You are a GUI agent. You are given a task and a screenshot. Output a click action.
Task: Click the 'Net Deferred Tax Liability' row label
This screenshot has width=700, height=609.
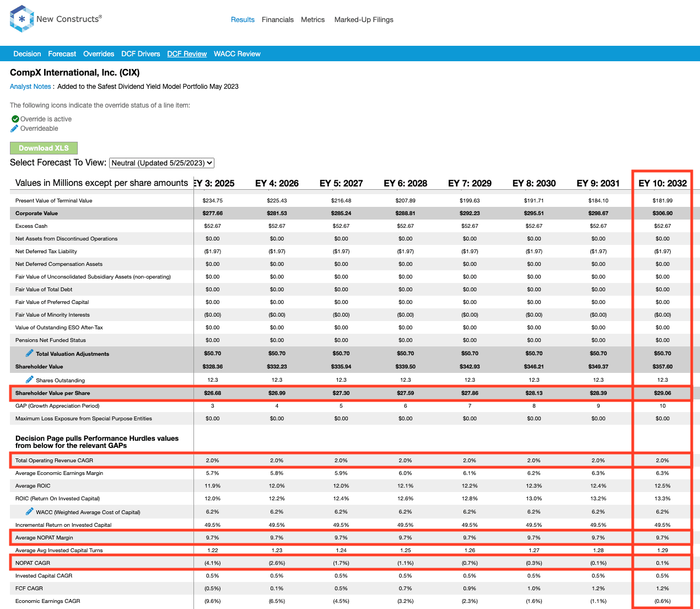(x=46, y=252)
